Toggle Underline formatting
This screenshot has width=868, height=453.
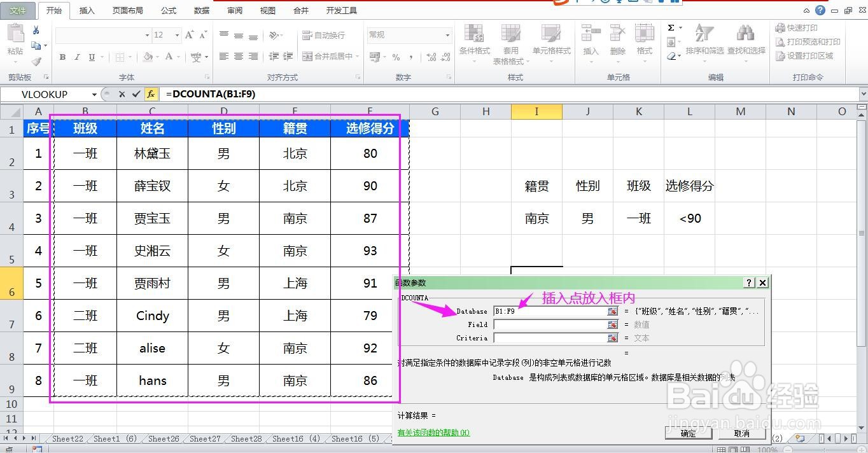[x=92, y=57]
